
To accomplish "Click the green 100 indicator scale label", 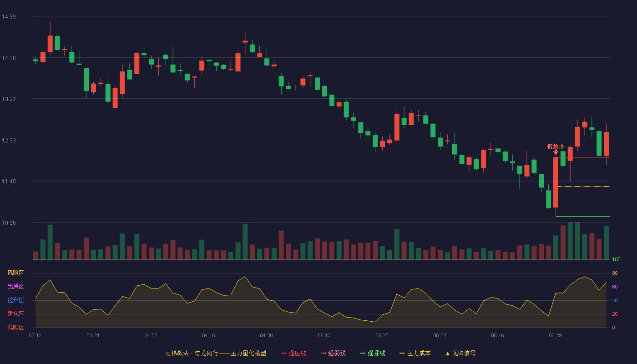I will click(616, 260).
